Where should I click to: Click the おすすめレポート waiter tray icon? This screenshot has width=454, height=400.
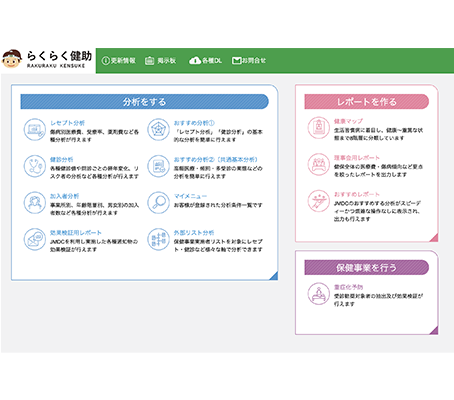coord(318,201)
